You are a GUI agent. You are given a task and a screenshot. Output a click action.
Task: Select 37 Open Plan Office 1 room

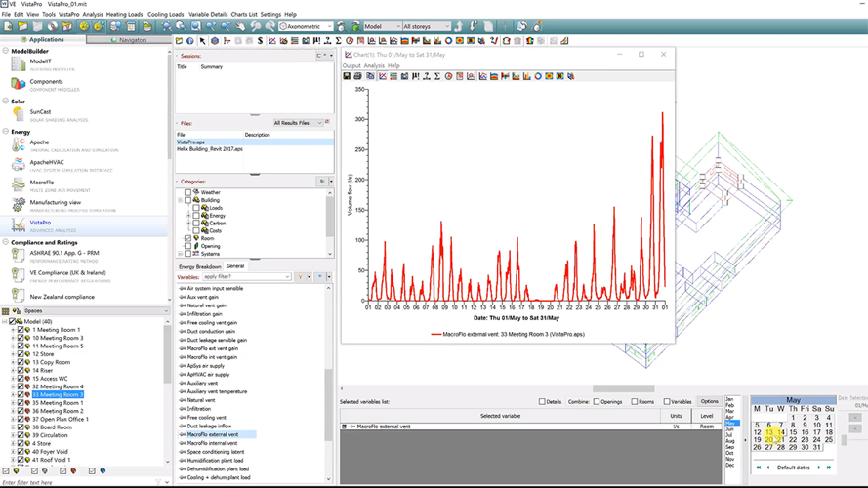[61, 420]
